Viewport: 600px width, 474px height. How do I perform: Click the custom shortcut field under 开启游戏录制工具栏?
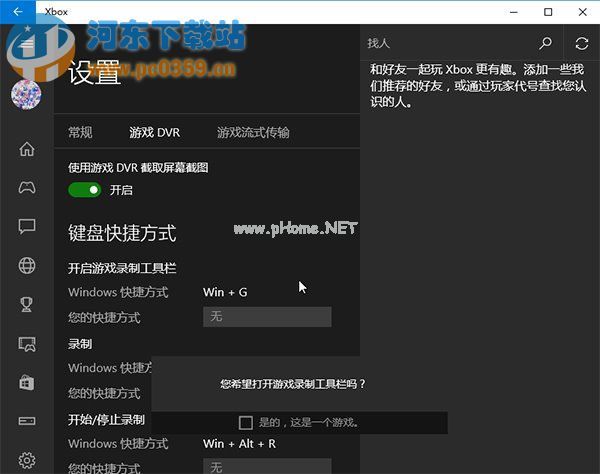click(267, 317)
